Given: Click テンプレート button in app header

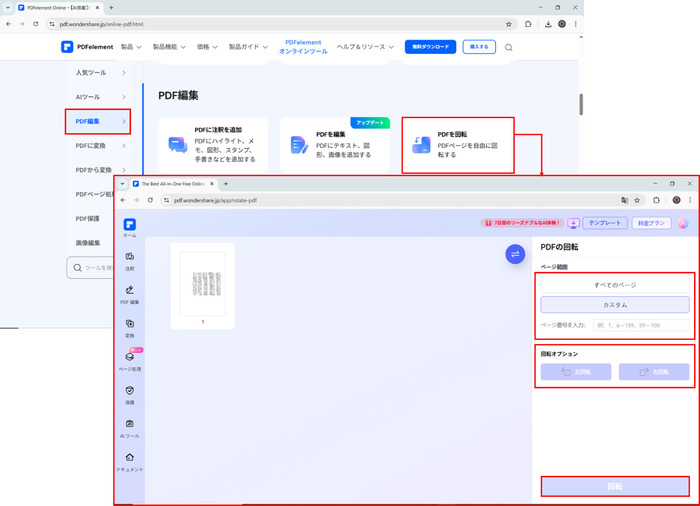Looking at the screenshot, I should [x=605, y=223].
